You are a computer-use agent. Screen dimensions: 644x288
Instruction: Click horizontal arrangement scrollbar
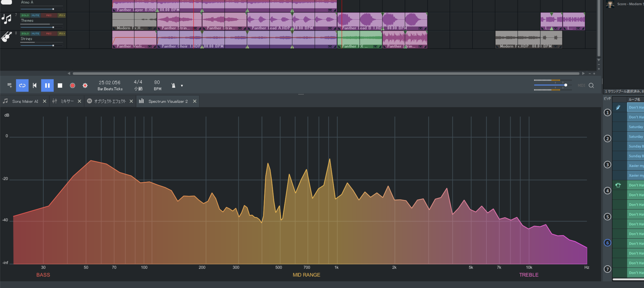(326, 73)
